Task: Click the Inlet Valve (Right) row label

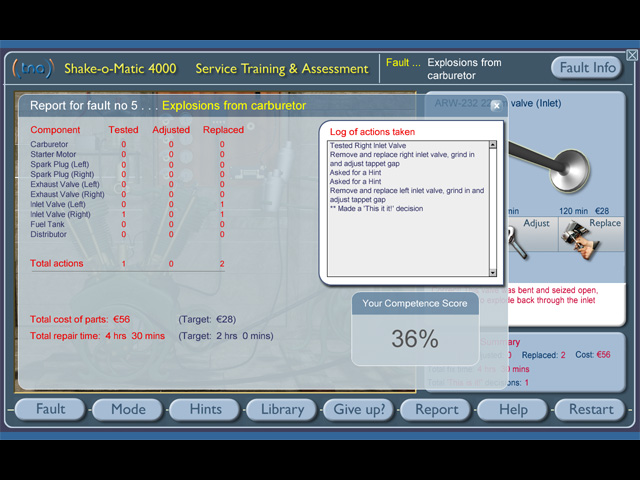Action: (60, 214)
